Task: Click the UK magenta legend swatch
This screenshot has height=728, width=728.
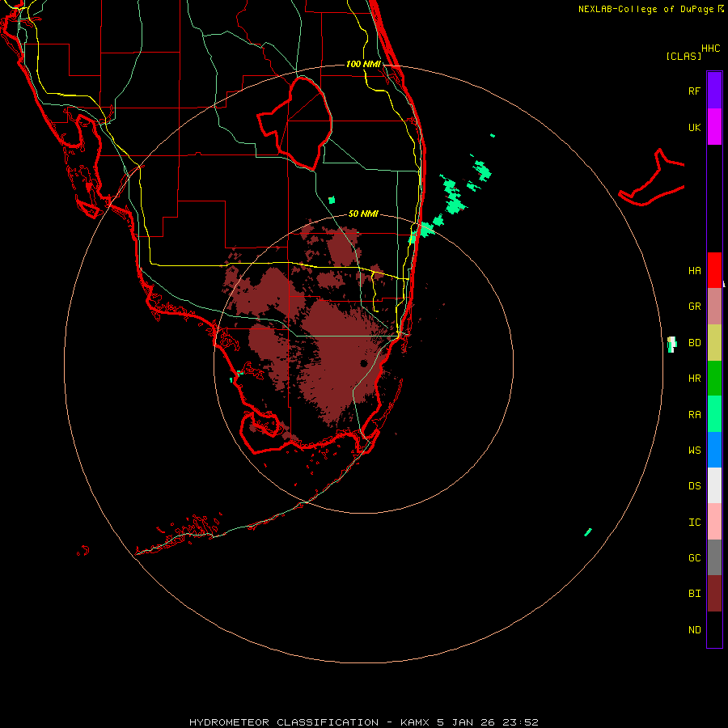Action: pos(714,127)
